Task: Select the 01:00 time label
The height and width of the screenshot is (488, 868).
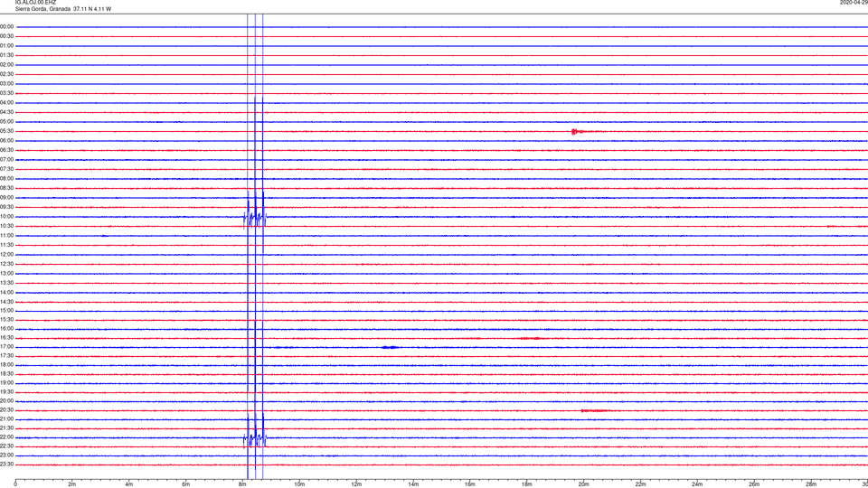Action: [6, 45]
